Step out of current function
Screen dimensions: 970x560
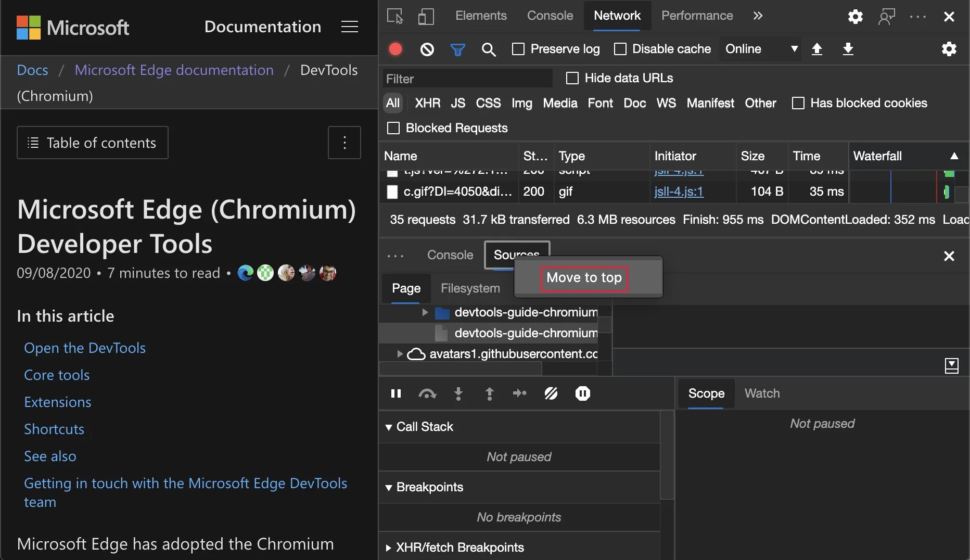489,393
